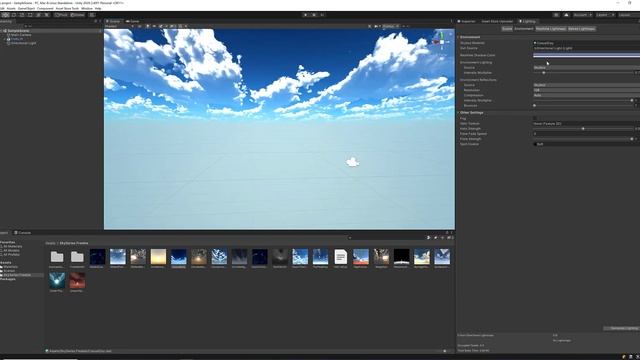The height and width of the screenshot is (360, 640).
Task: Select Main Camera in the Hierarchy
Action: [x=20, y=35]
